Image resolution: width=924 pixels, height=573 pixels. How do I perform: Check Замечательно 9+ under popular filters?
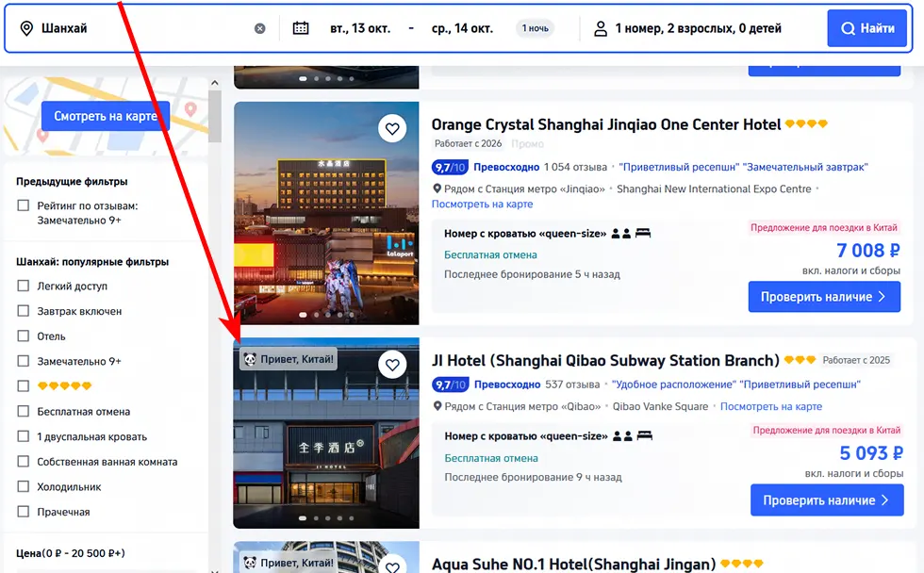coord(23,360)
